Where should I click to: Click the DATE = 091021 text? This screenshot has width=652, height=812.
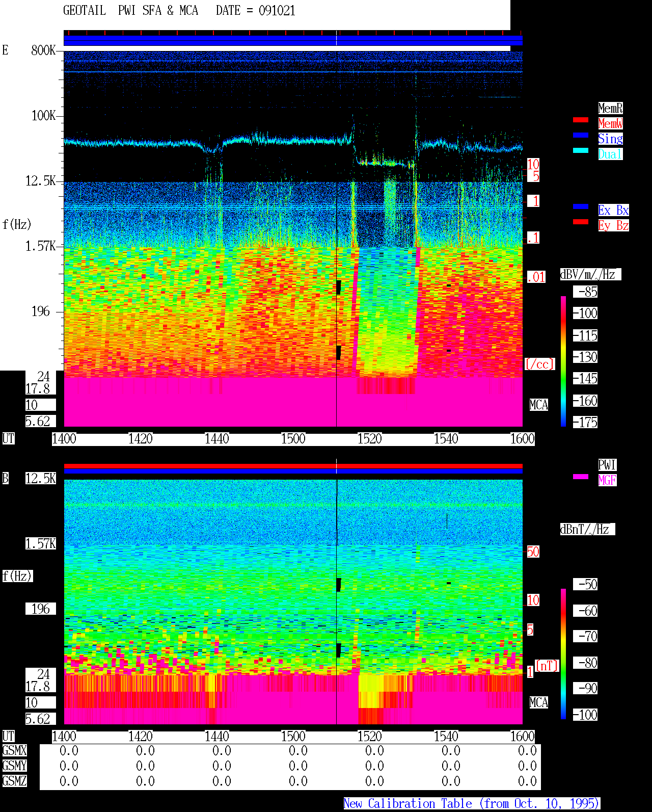(256, 10)
